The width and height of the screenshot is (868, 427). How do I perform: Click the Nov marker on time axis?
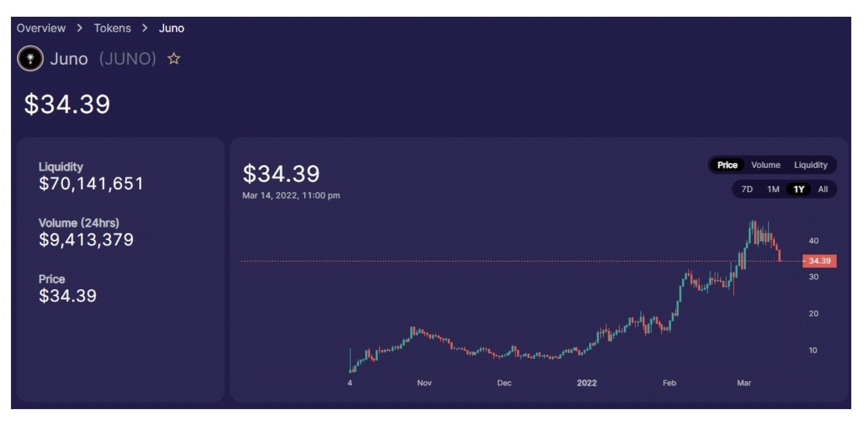pos(424,383)
